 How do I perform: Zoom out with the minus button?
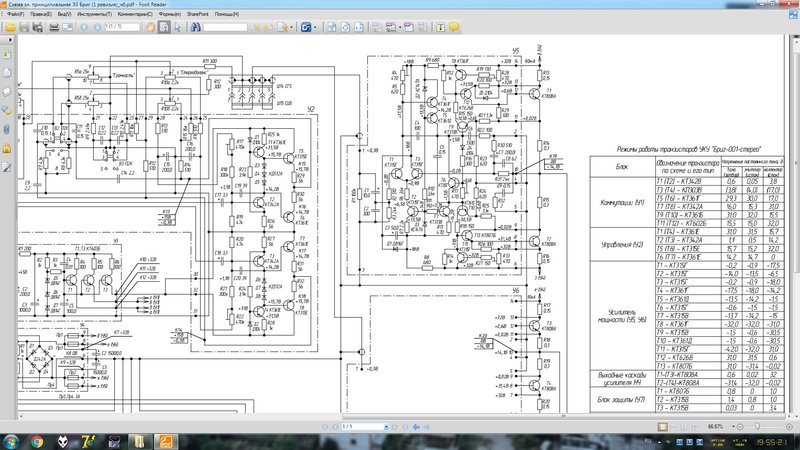740,427
